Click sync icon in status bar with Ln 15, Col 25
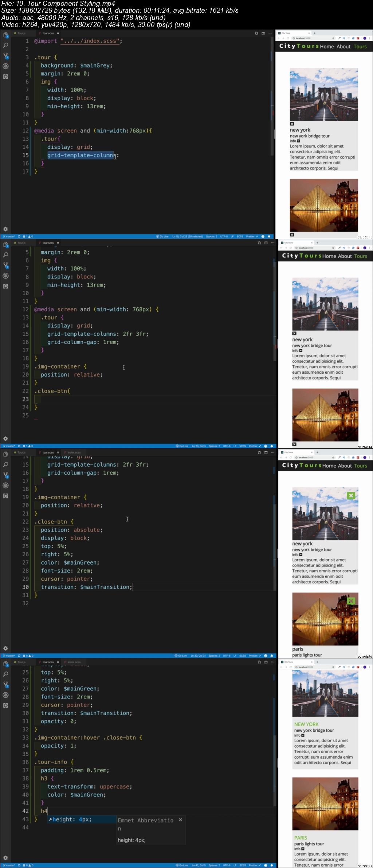This screenshot has height=868, width=373. (19, 236)
